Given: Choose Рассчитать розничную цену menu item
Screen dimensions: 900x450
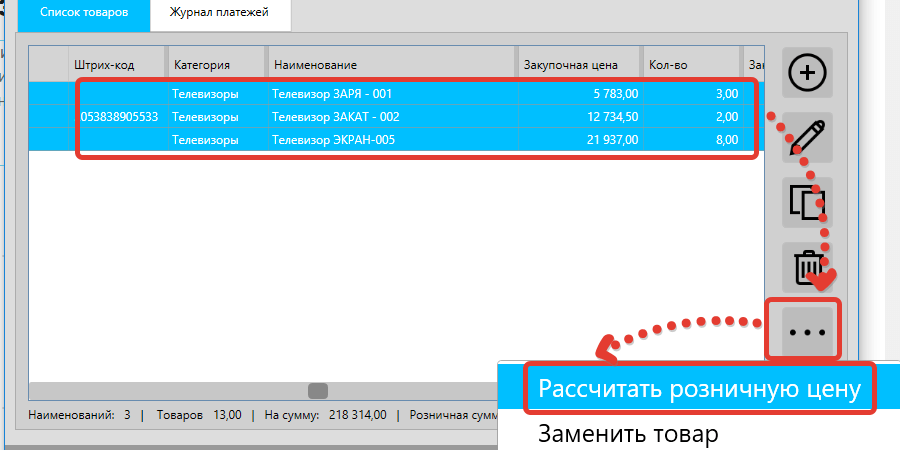Looking at the screenshot, I should pos(699,389).
